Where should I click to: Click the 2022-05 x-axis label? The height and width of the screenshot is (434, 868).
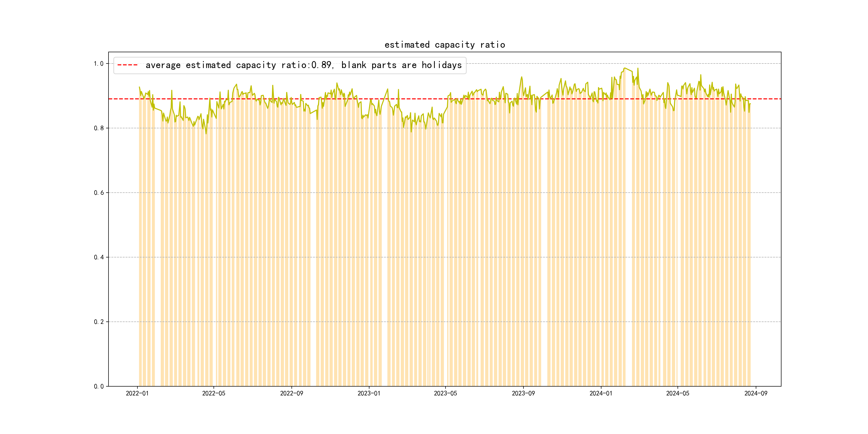tap(214, 394)
